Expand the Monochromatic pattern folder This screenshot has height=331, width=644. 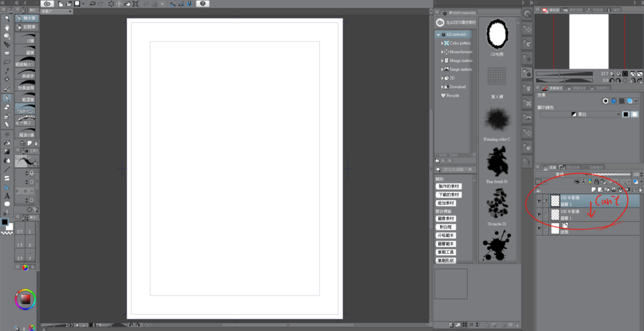coord(442,52)
